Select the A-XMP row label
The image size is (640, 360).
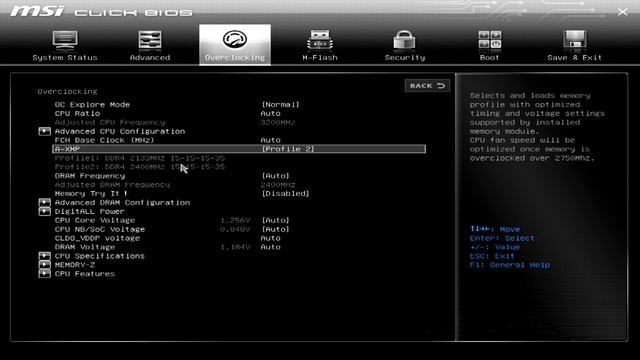click(67, 149)
